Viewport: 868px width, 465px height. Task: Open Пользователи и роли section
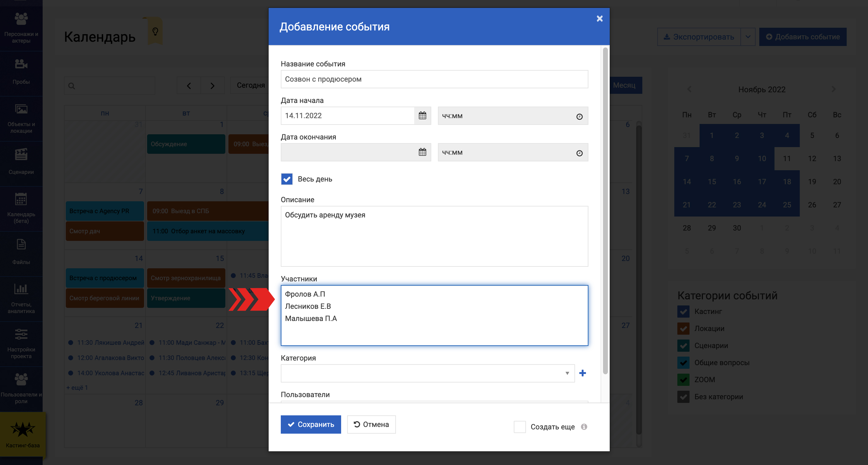coord(21,389)
